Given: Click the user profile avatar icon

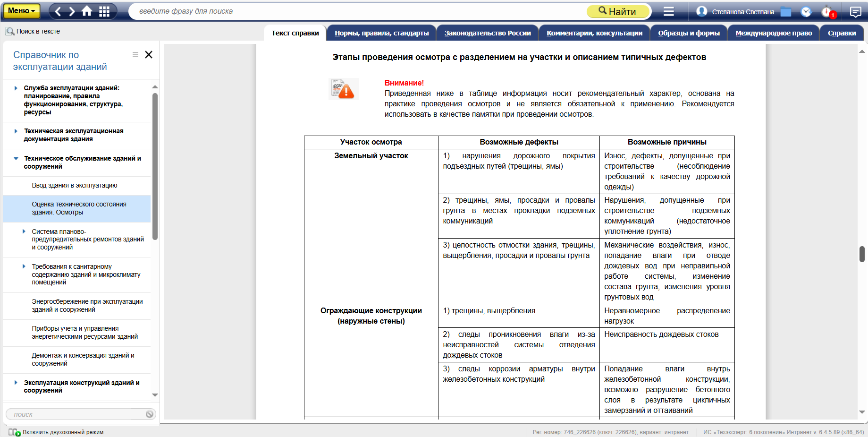Looking at the screenshot, I should pos(702,11).
